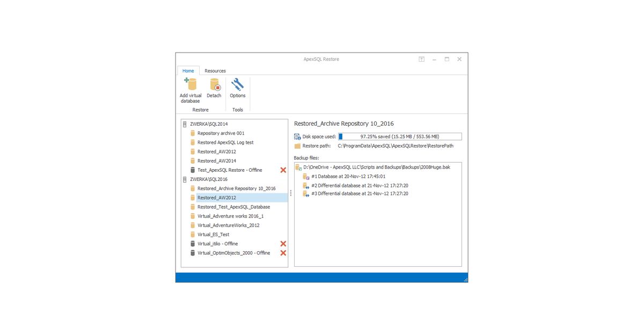Select the Virtual_ES_Test database

click(213, 234)
